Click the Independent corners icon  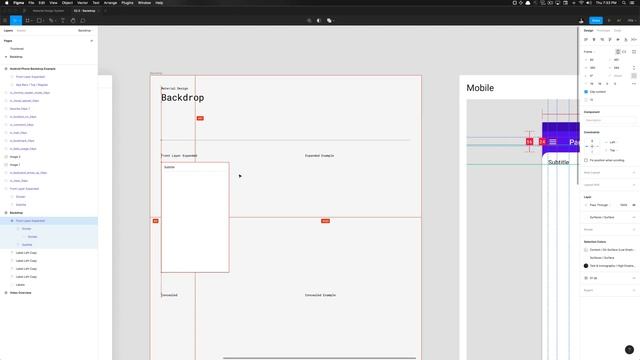pos(634,76)
